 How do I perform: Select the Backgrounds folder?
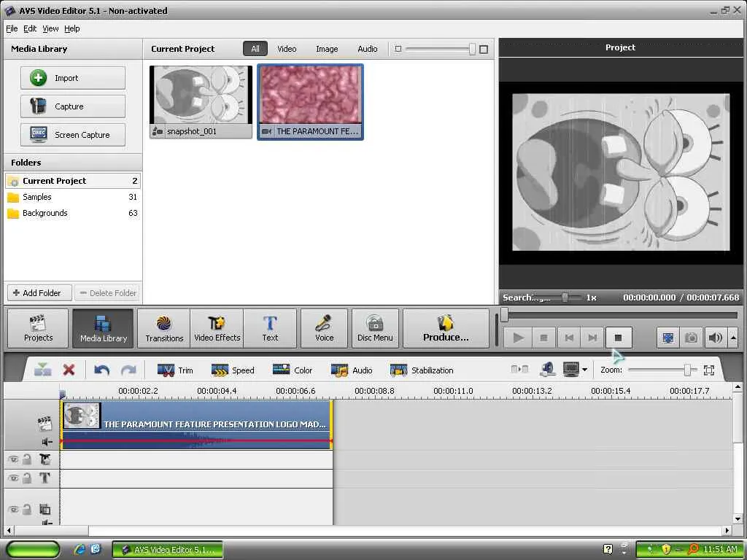73,213
